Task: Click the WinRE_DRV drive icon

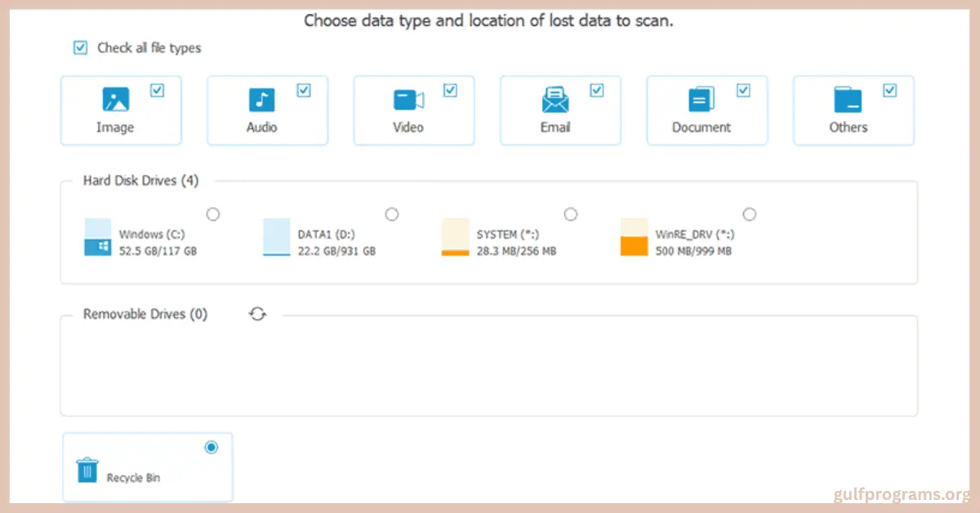Action: coord(634,237)
